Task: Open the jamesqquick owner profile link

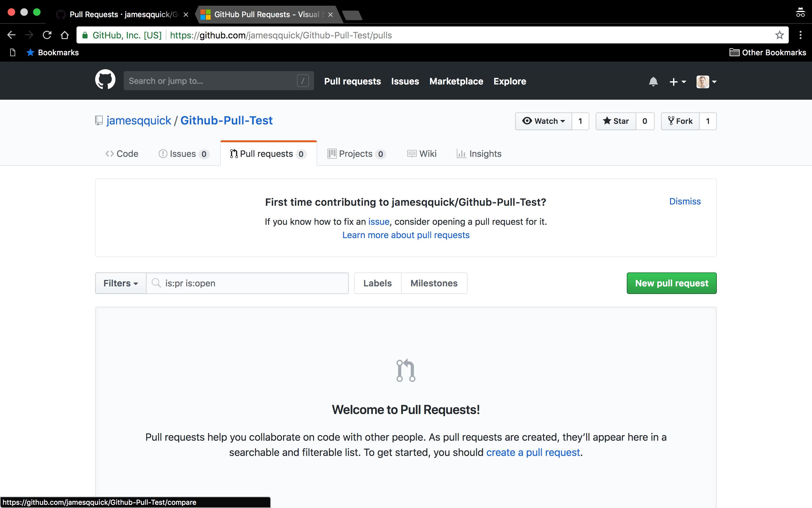Action: pos(139,120)
